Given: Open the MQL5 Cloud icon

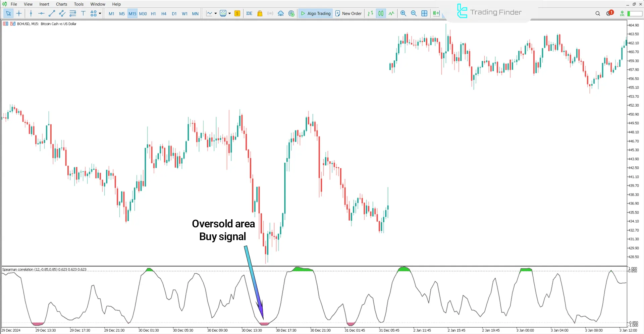Looking at the screenshot, I should (281, 13).
